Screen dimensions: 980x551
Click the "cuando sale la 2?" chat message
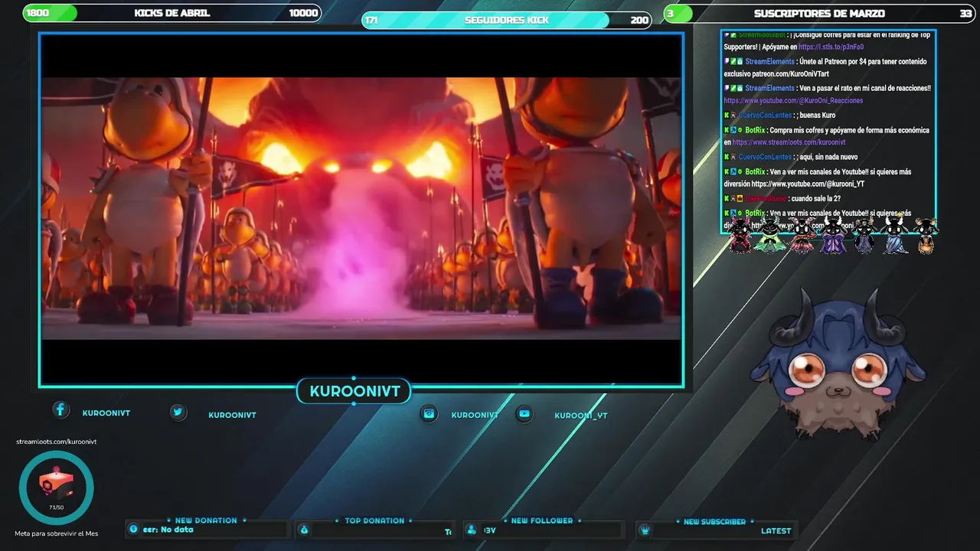tap(818, 199)
